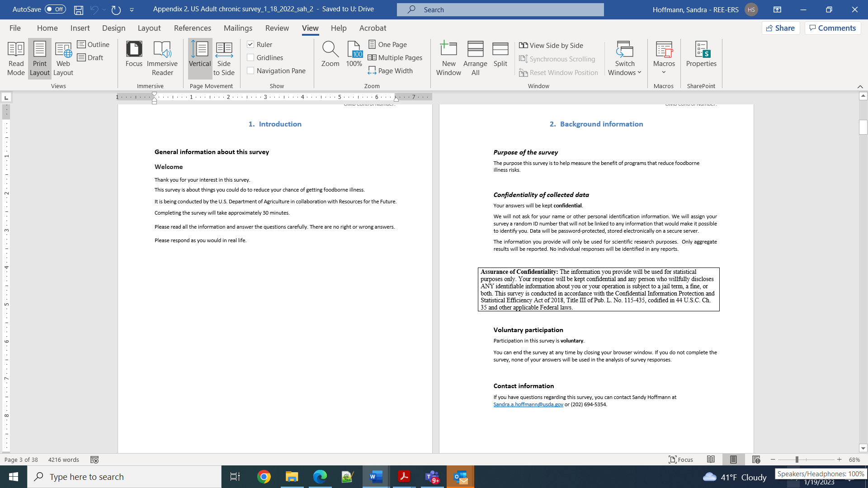Viewport: 868px width, 488px height.
Task: Click the zoom slider in status bar
Action: tap(797, 460)
